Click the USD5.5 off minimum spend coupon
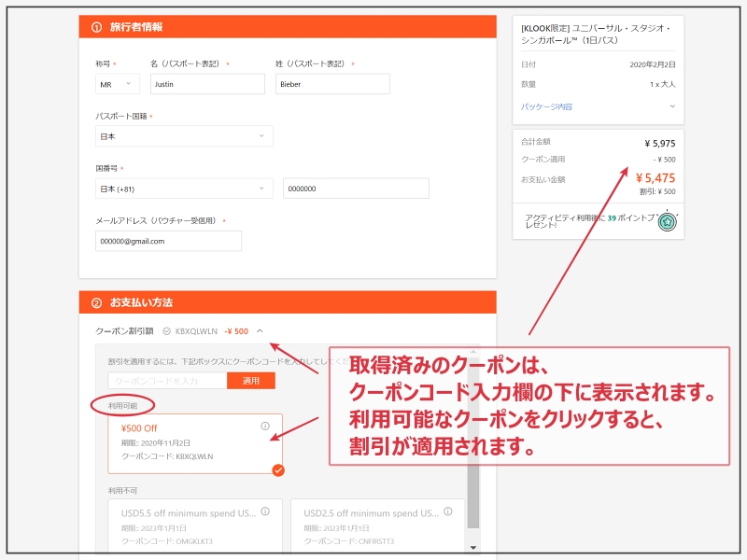 click(195, 525)
